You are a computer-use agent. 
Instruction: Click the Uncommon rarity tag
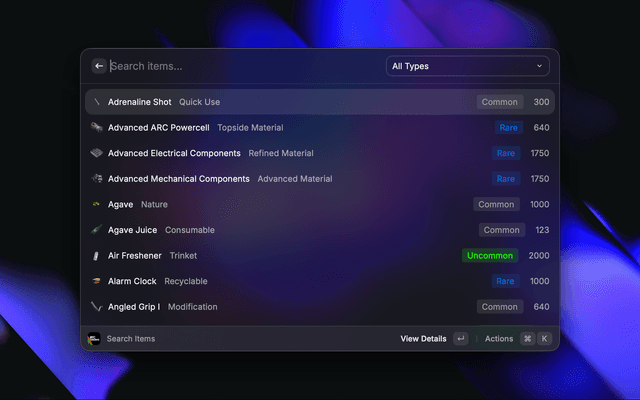pyautogui.click(x=490, y=256)
